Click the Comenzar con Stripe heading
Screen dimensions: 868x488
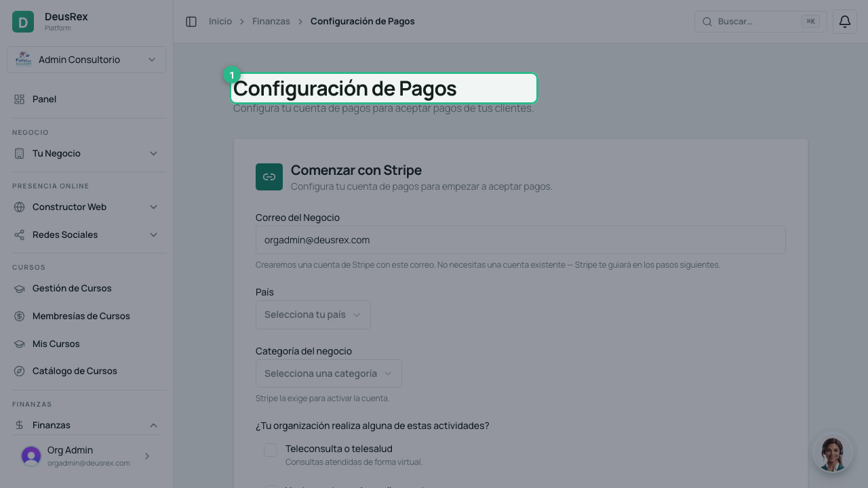[x=356, y=170]
